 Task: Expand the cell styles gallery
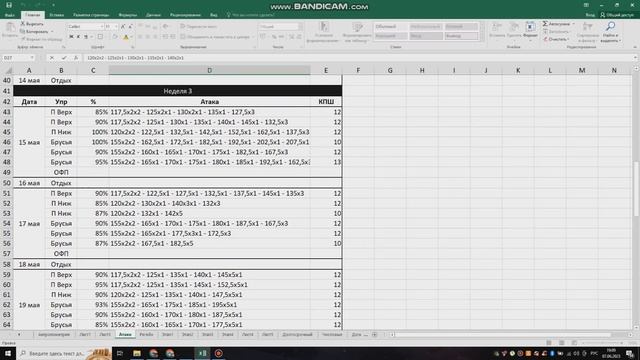tap(482, 39)
